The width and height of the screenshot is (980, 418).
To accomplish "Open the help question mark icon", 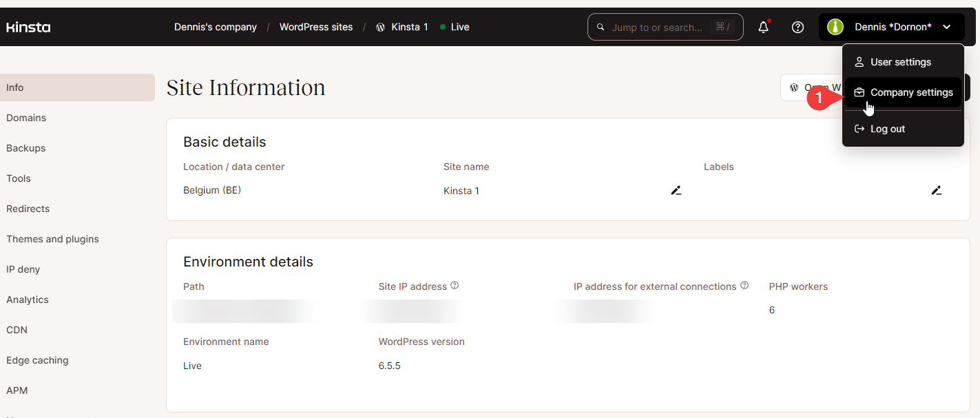I will pyautogui.click(x=797, y=27).
